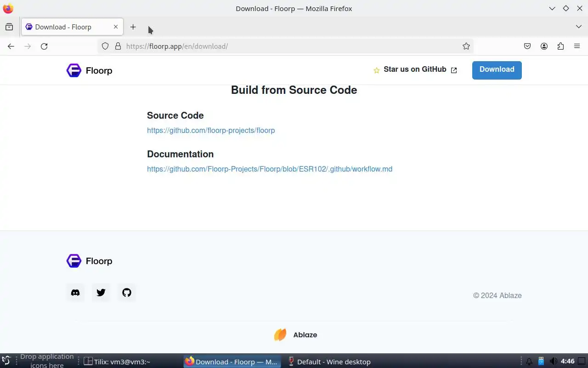Open the tracking protection shield icon
Image resolution: width=588 pixels, height=368 pixels.
105,46
